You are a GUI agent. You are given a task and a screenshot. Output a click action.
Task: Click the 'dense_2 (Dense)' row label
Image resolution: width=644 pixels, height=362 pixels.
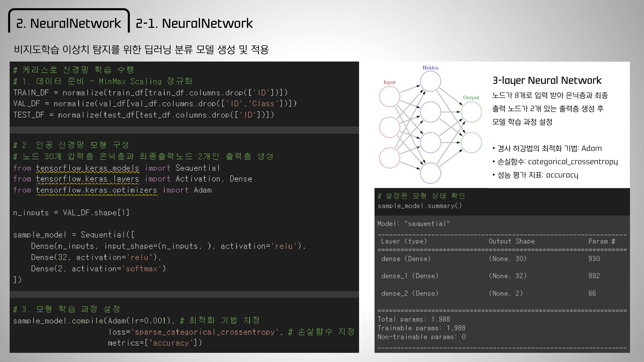pos(410,293)
